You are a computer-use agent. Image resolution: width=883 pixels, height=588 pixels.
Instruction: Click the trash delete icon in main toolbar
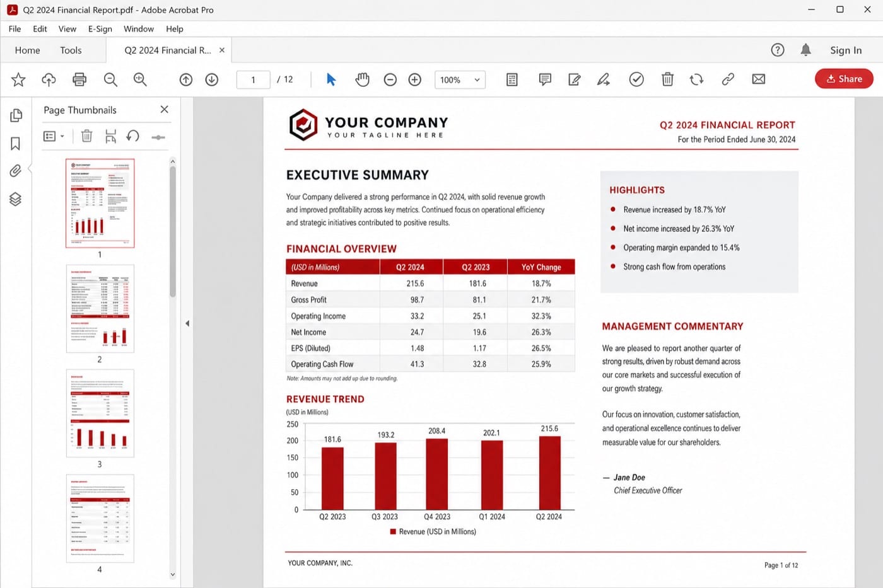tap(667, 79)
